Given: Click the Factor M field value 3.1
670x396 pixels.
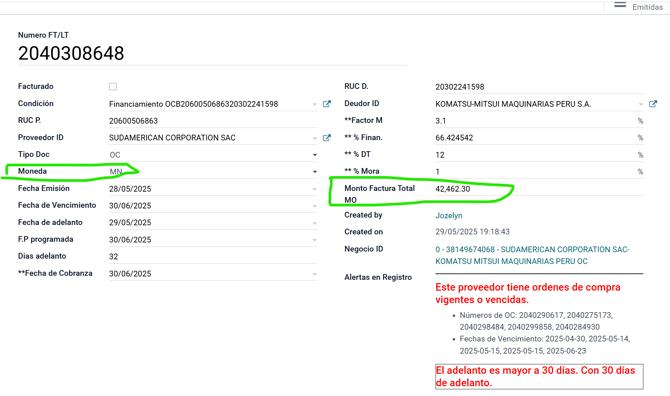Looking at the screenshot, I should click(x=535, y=121).
